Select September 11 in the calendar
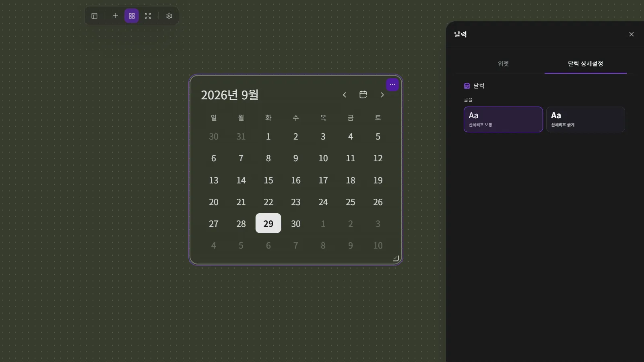The width and height of the screenshot is (644, 362). 351,158
